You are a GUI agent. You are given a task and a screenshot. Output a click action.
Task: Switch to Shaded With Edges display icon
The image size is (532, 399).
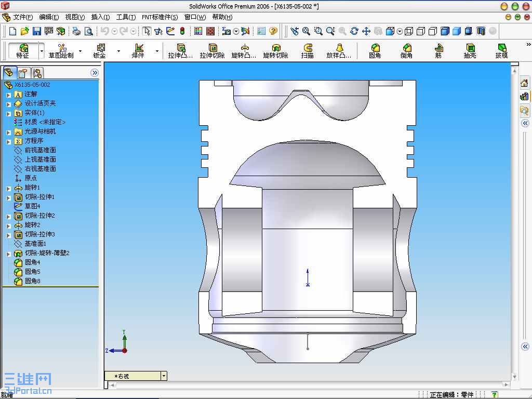pyautogui.click(x=445, y=31)
